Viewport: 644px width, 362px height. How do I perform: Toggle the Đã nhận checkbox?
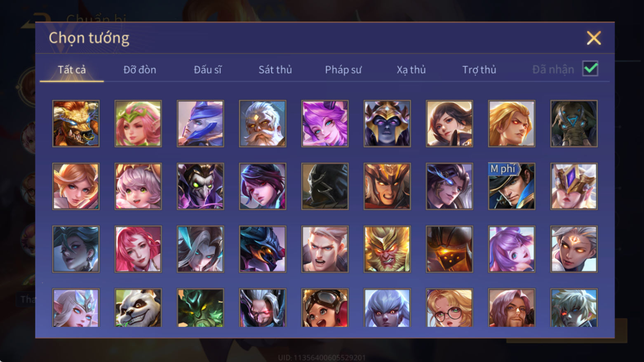click(x=590, y=69)
